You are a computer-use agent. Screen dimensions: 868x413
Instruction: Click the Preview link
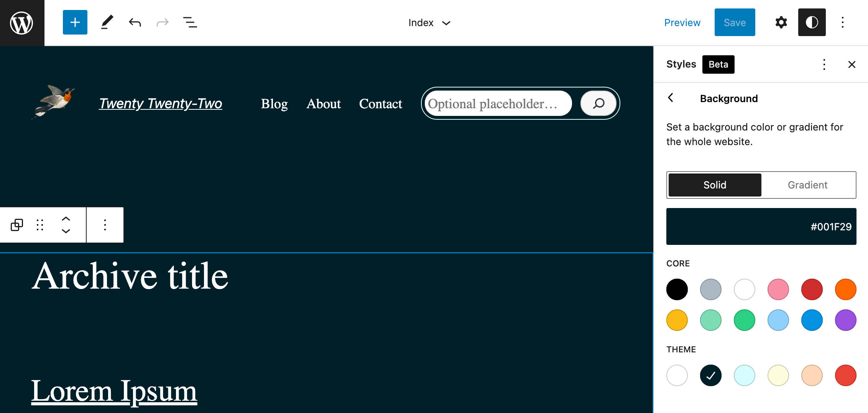point(682,23)
